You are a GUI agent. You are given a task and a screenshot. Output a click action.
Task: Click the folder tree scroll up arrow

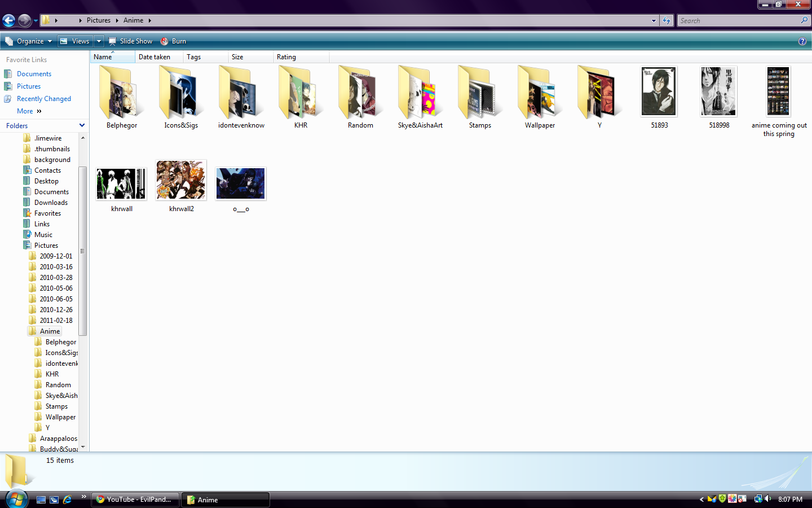(x=83, y=138)
